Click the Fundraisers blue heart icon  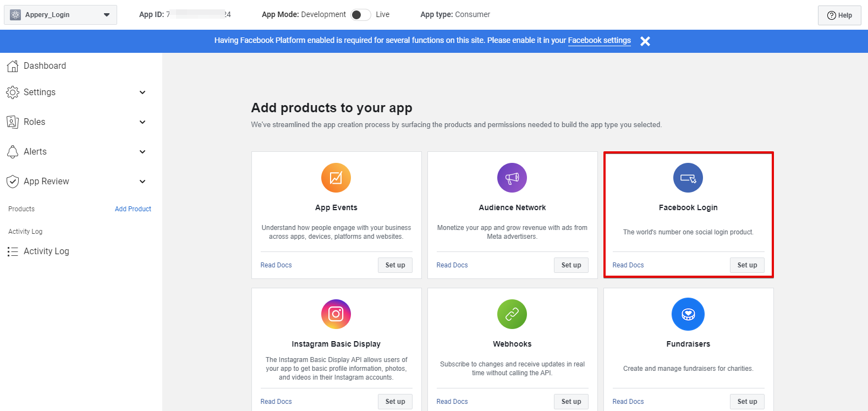688,314
